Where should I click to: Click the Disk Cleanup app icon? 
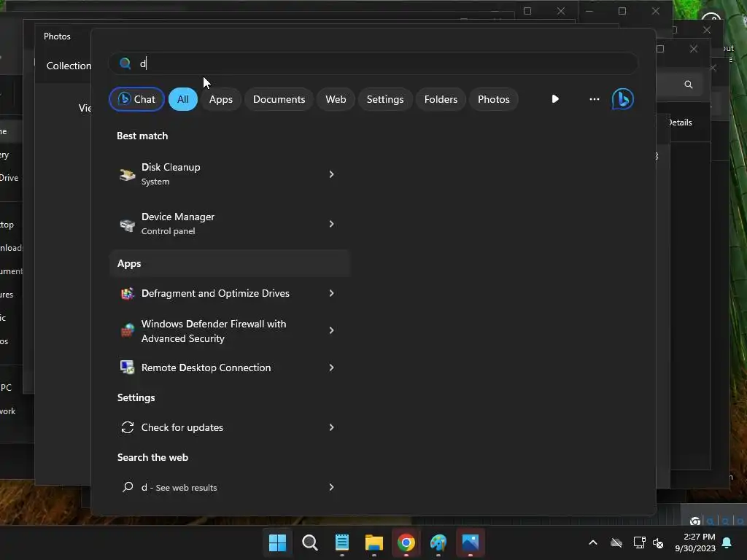[127, 174]
